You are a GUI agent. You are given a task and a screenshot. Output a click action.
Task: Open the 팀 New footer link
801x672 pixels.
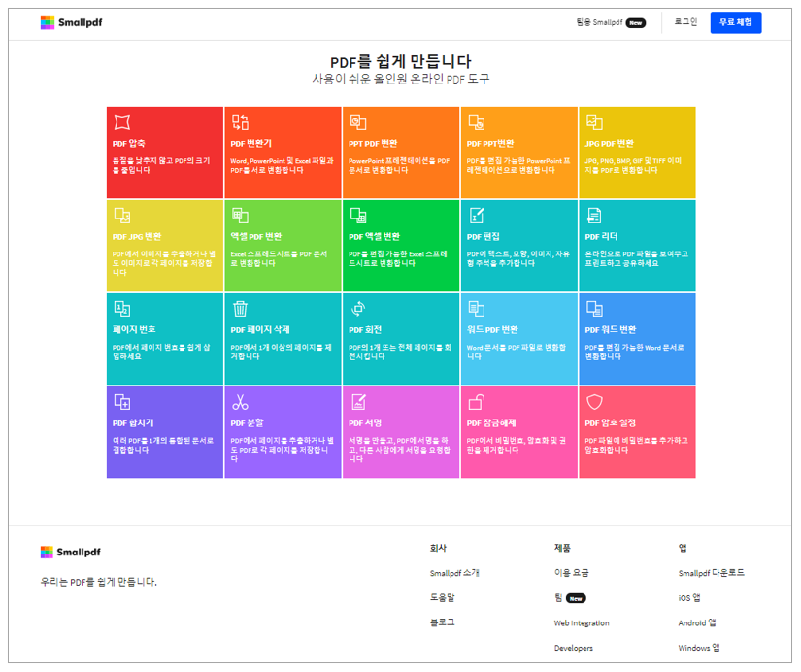(x=570, y=598)
